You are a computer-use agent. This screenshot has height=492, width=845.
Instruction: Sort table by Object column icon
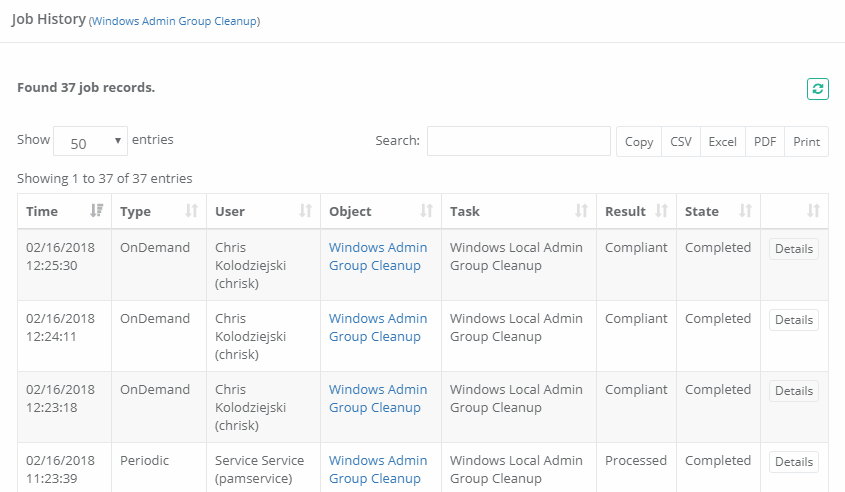coord(427,211)
